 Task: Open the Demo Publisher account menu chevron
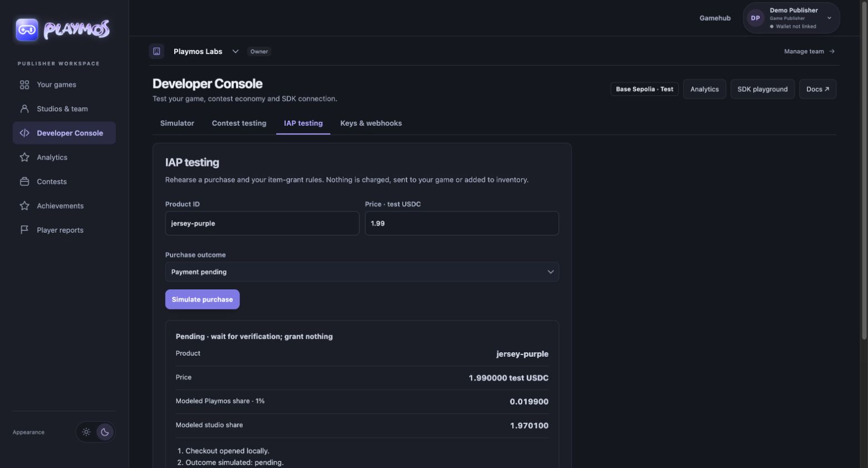pyautogui.click(x=829, y=18)
